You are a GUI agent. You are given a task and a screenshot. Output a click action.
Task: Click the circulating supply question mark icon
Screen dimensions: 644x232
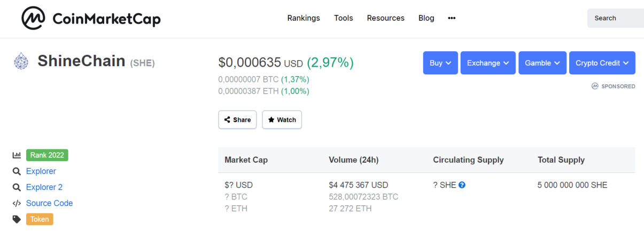pyautogui.click(x=462, y=185)
